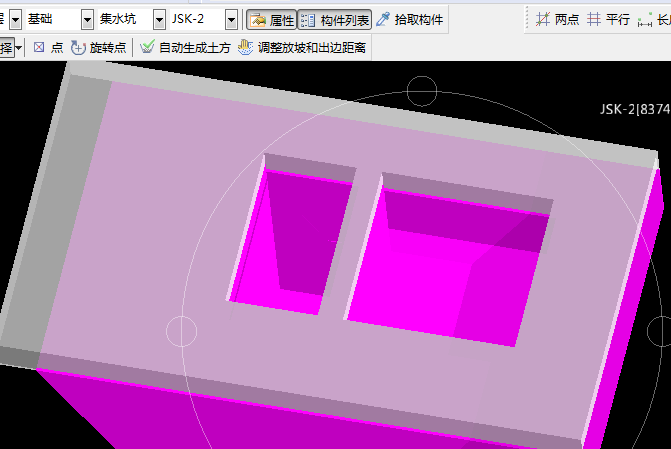The image size is (671, 449).
Task: Expand the JSK-2 component name dropdown
Action: click(232, 20)
